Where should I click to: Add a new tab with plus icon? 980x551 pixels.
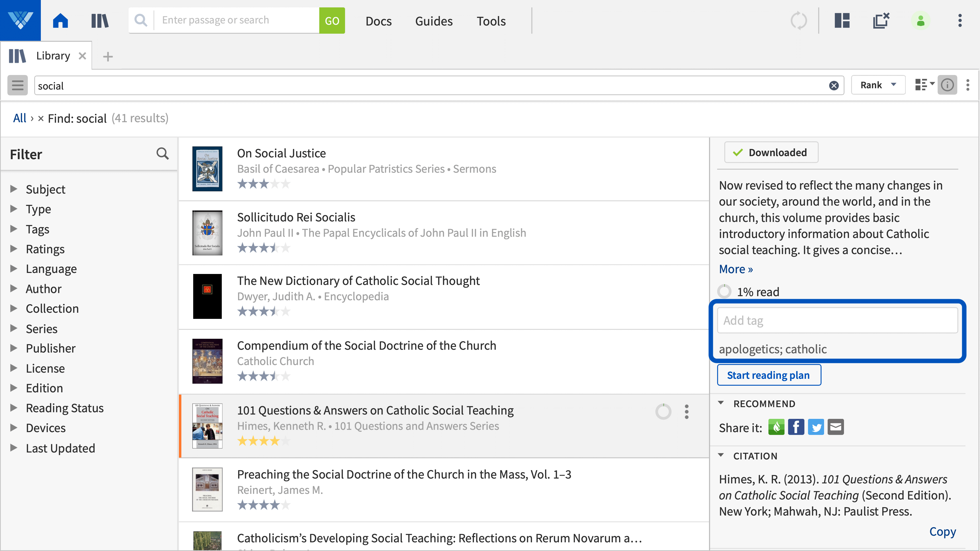(108, 57)
